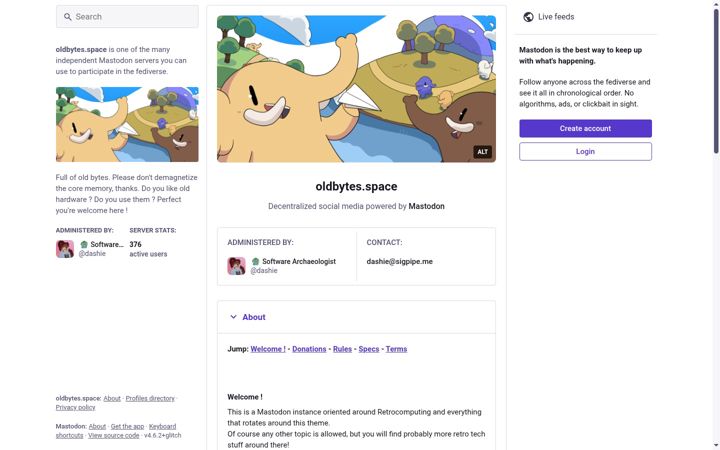Collapse the About section chevron

tap(233, 317)
